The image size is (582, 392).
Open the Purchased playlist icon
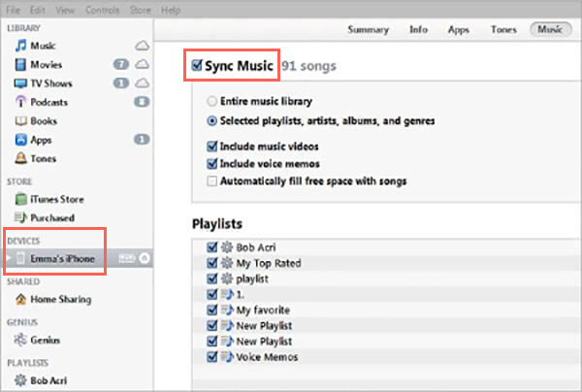pos(20,217)
